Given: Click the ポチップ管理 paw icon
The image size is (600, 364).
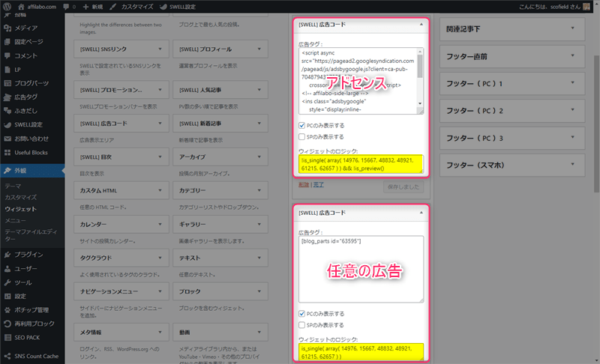Looking at the screenshot, I should 7,310.
